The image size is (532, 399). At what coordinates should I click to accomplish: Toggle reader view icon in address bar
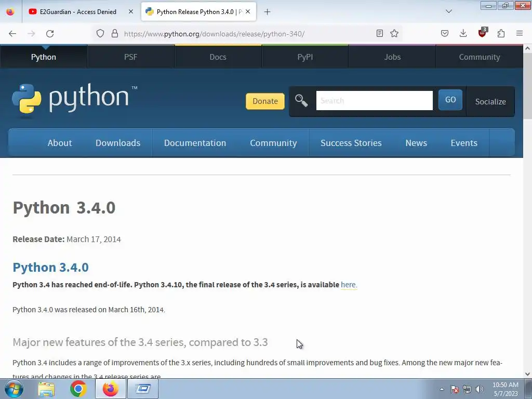[x=380, y=33]
